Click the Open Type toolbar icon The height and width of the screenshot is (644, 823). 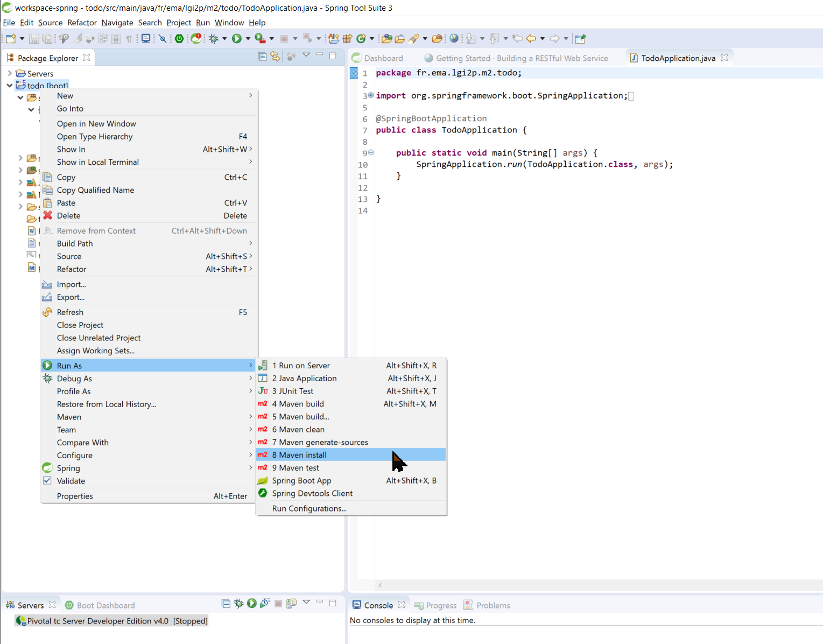point(386,39)
